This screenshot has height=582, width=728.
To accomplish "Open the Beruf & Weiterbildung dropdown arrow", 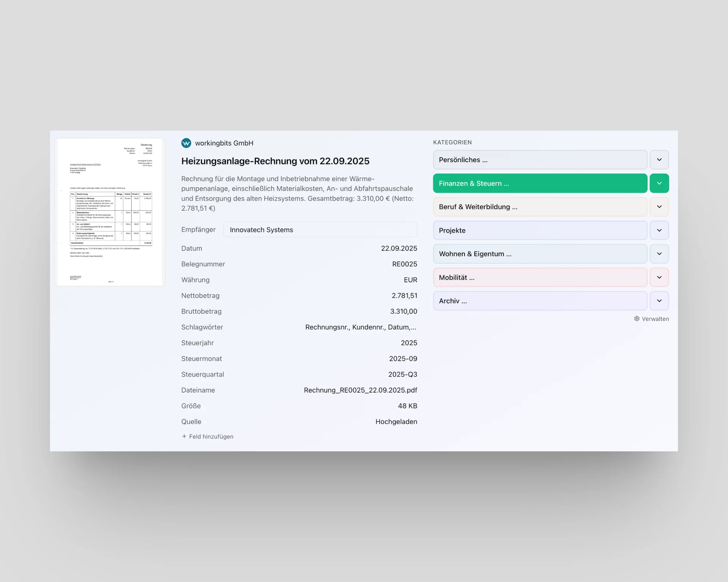I will tap(659, 207).
